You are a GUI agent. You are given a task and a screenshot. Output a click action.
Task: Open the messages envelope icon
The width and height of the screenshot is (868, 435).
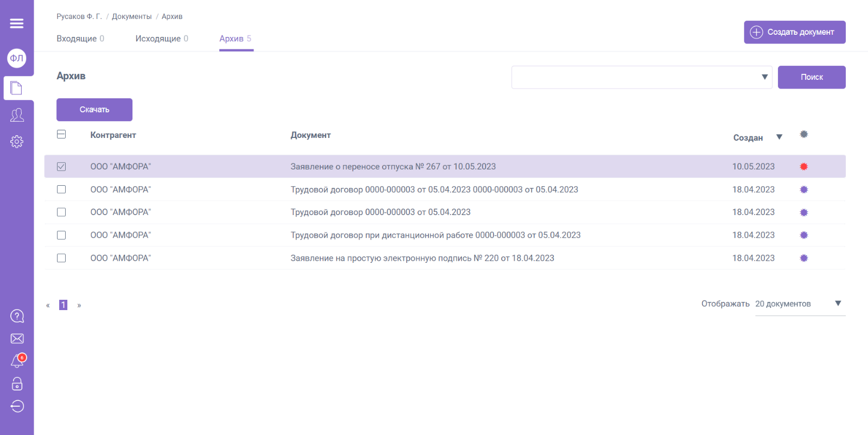tap(17, 339)
